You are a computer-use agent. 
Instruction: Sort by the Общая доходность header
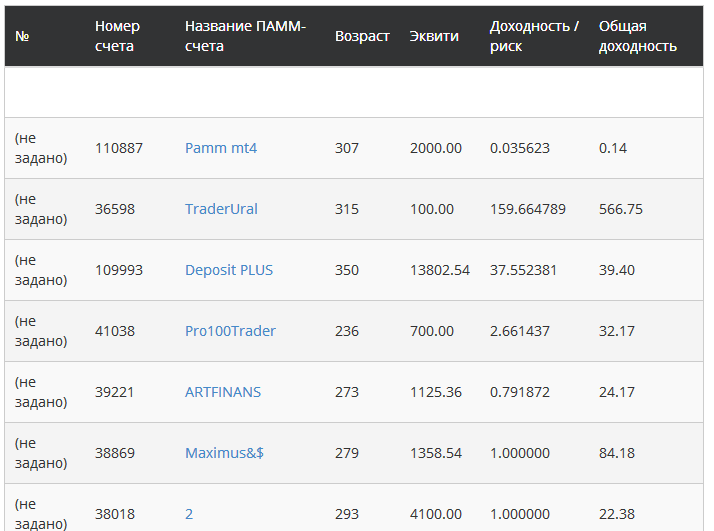(637, 36)
